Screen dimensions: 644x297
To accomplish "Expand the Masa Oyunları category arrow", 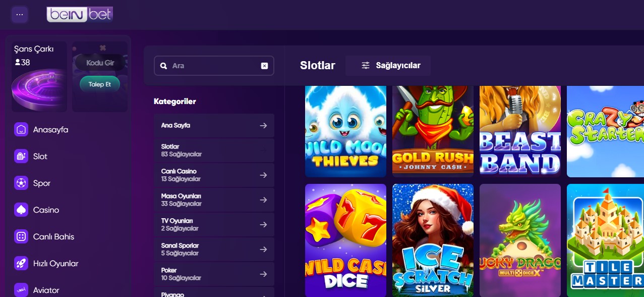I will point(263,200).
